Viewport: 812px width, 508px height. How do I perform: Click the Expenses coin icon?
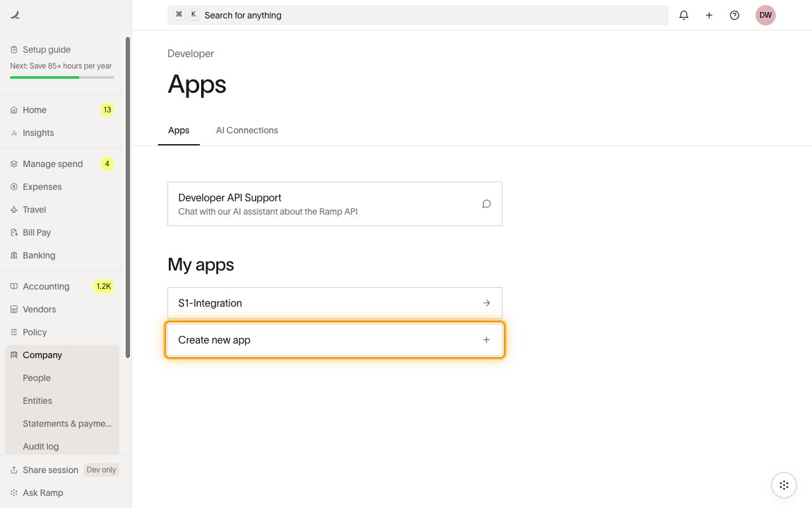14,187
